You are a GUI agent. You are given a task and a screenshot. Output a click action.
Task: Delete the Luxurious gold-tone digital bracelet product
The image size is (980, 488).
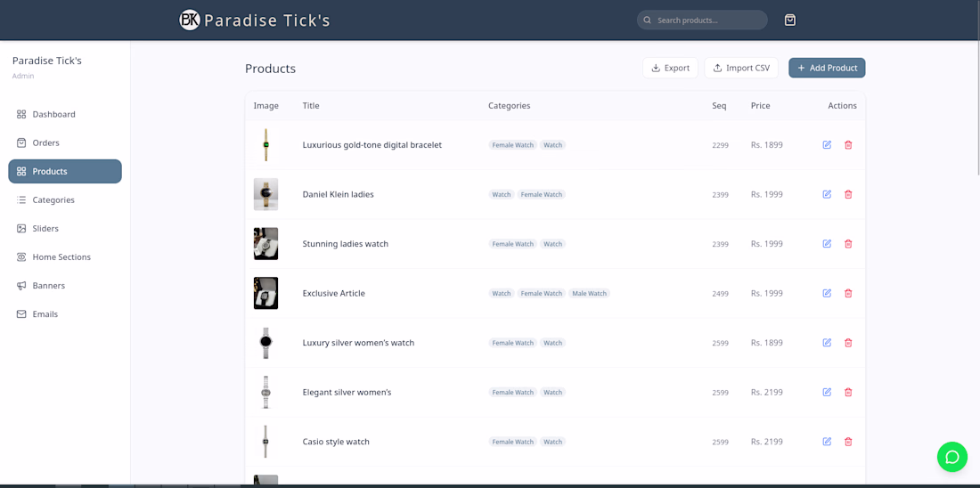tap(848, 145)
